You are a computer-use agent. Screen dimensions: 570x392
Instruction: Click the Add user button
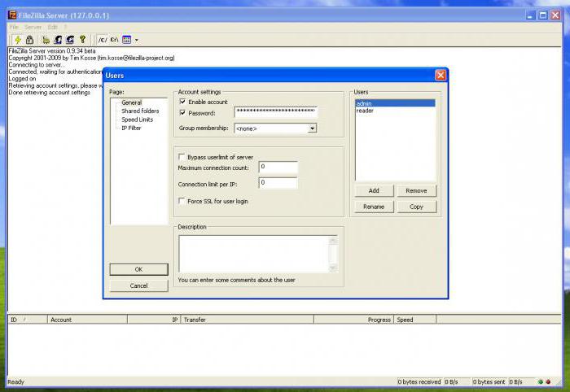(374, 190)
